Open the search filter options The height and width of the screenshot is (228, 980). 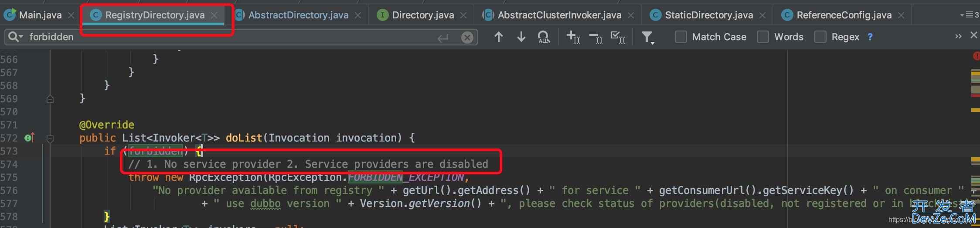pyautogui.click(x=648, y=38)
